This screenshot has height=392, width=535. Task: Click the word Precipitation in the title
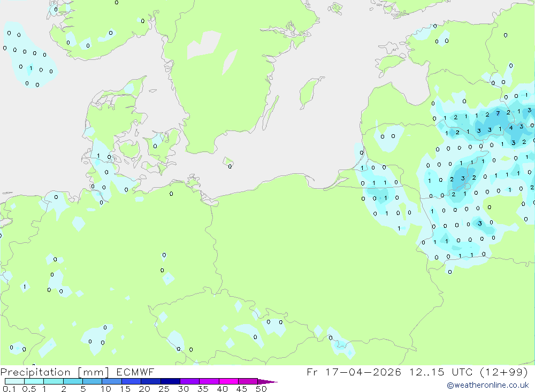coord(35,372)
